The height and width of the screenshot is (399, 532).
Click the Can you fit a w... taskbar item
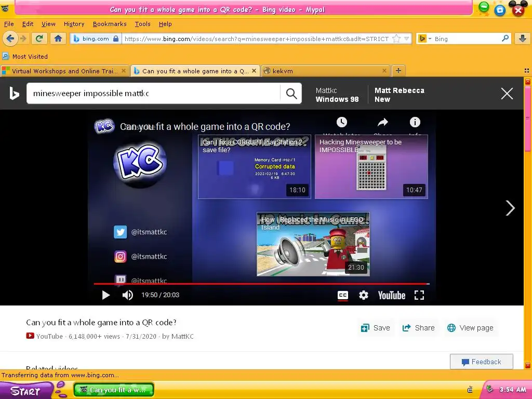114,390
